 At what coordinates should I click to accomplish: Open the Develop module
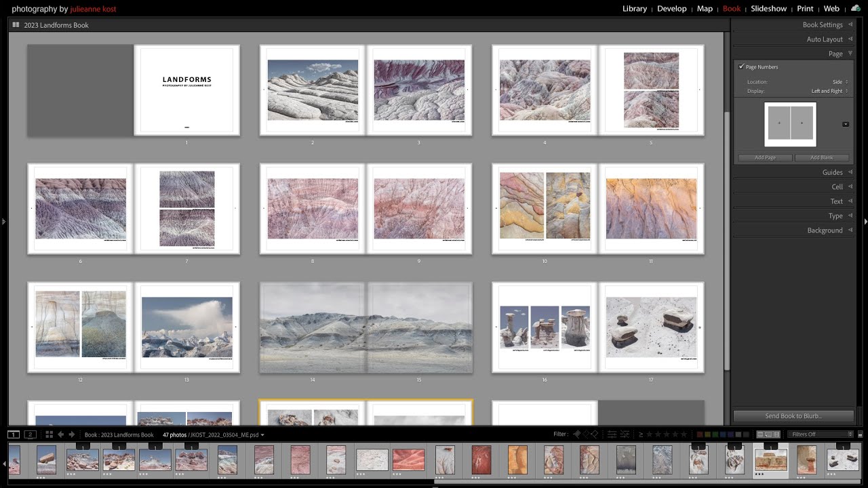pos(671,9)
